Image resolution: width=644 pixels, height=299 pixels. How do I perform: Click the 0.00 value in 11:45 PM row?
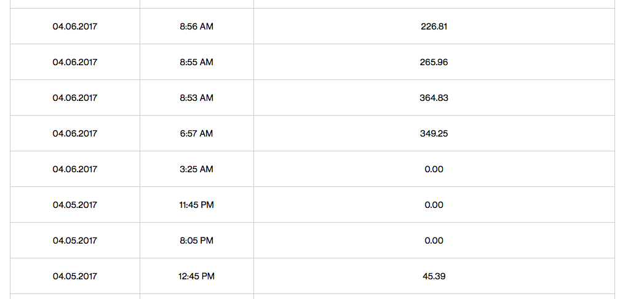click(434, 205)
